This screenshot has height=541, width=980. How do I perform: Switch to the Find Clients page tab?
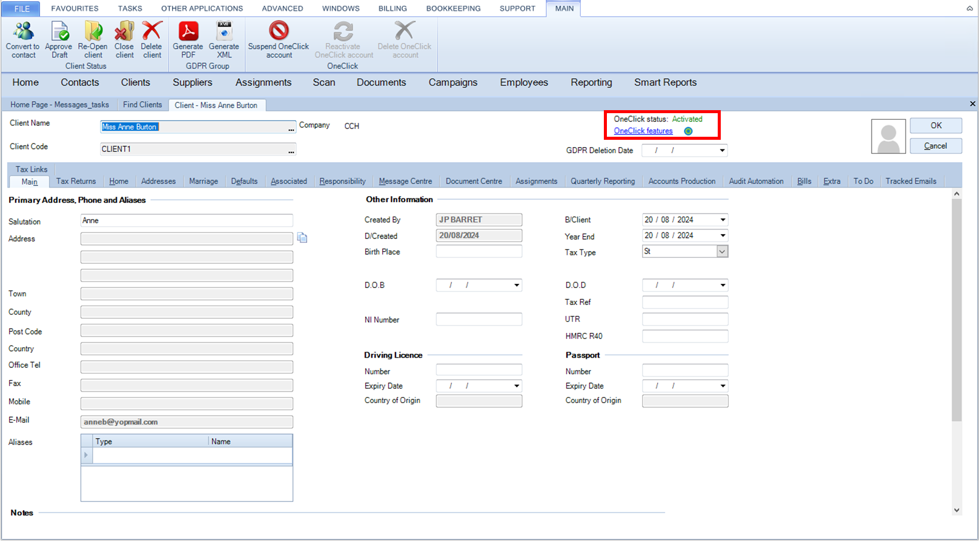click(142, 105)
